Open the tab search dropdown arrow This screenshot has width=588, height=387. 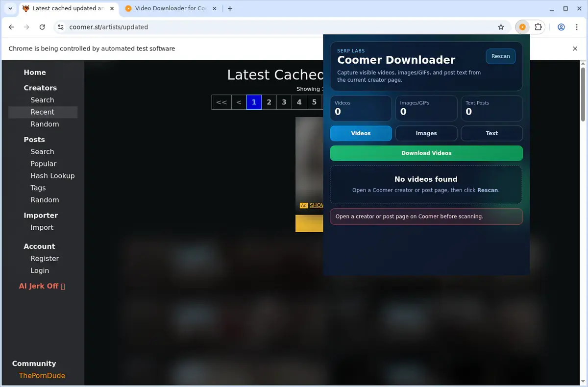10,8
